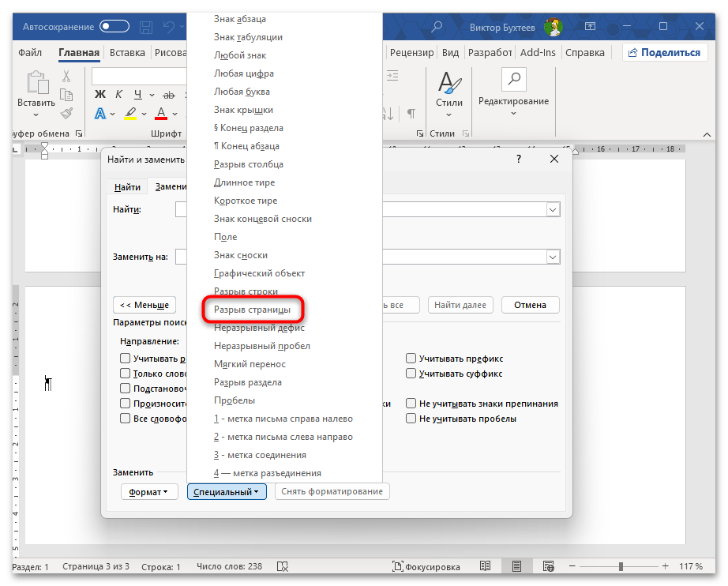Check Все словоформы checkbox
This screenshot has width=728, height=586.
pyautogui.click(x=125, y=419)
